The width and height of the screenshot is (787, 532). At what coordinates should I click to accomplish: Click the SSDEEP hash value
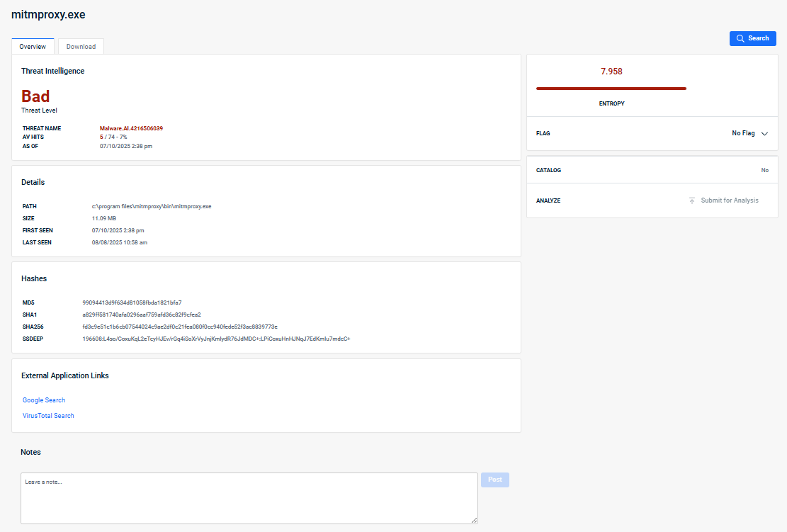216,339
